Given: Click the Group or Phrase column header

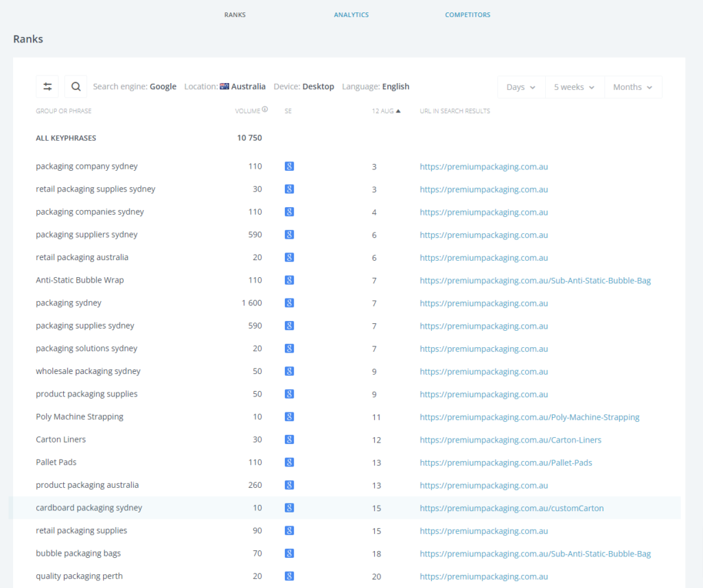Looking at the screenshot, I should pyautogui.click(x=64, y=110).
